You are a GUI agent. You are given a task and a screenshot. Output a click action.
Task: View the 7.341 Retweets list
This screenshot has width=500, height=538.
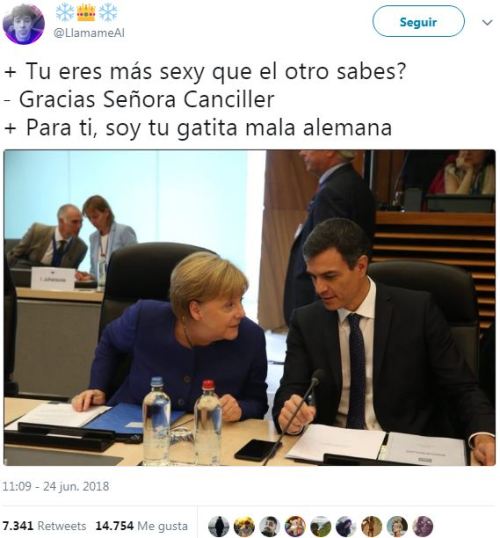(x=44, y=526)
